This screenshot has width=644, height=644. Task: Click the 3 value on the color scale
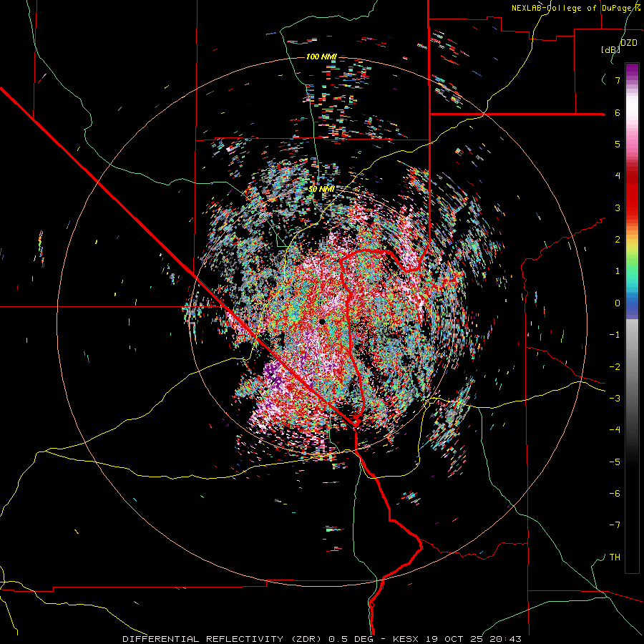tap(618, 208)
